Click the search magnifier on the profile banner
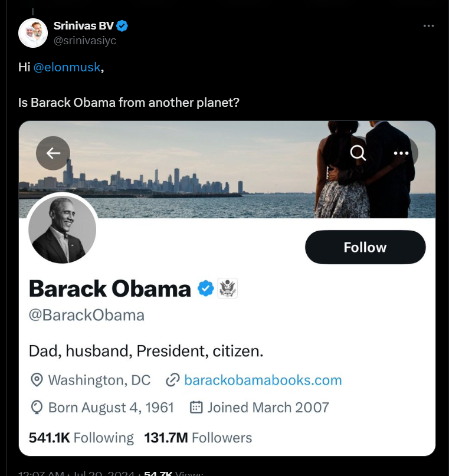 click(x=358, y=153)
